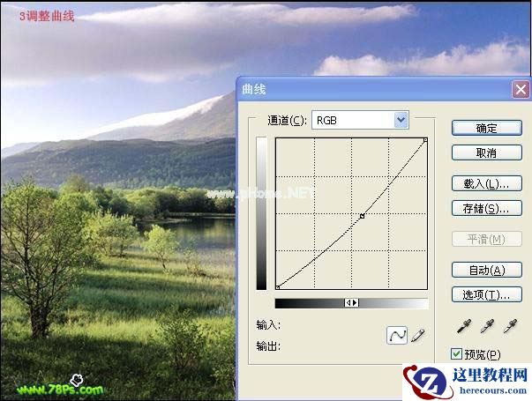Open the 通道 RGB channel dropdown
The width and height of the screenshot is (532, 401).
point(360,120)
